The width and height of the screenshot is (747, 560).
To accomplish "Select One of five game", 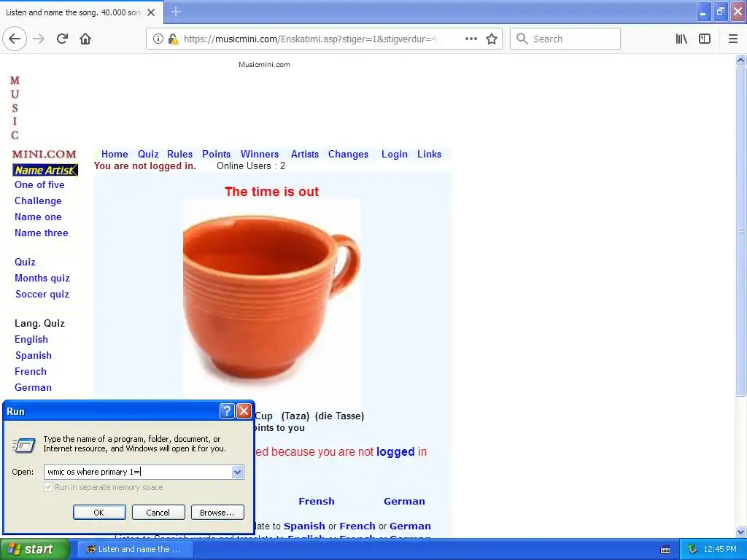I will coord(39,184).
